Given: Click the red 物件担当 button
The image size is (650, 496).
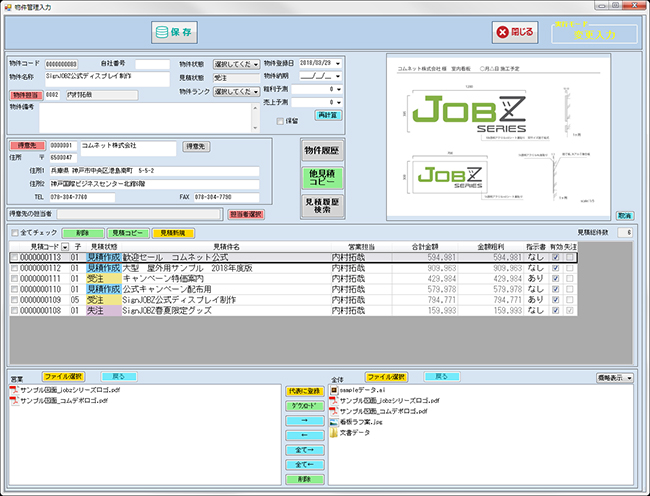Looking at the screenshot, I should point(27,95).
